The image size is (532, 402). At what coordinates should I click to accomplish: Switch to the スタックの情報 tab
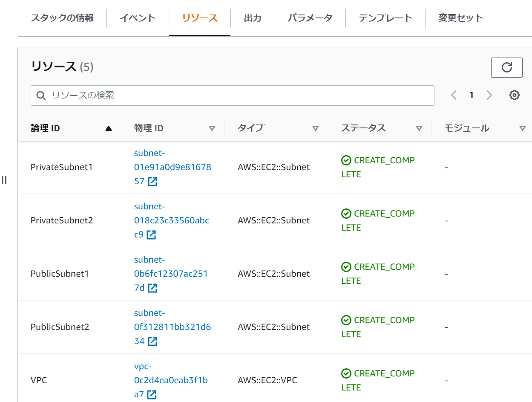click(x=62, y=18)
